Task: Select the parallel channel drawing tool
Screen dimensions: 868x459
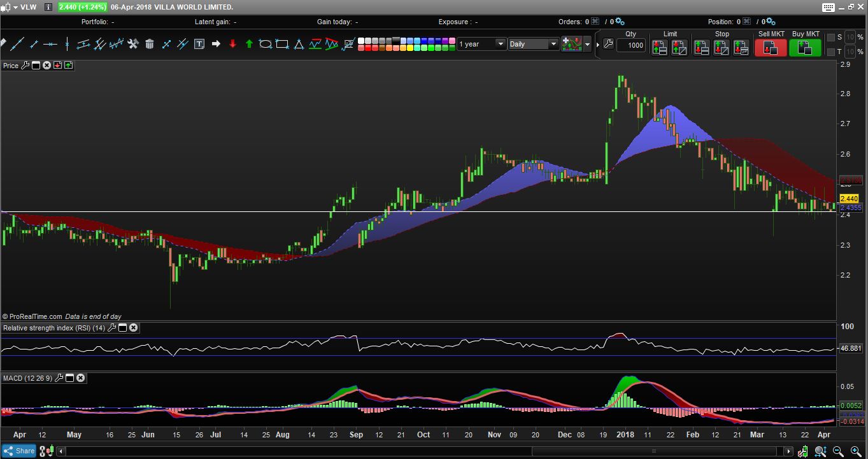Action: click(83, 44)
